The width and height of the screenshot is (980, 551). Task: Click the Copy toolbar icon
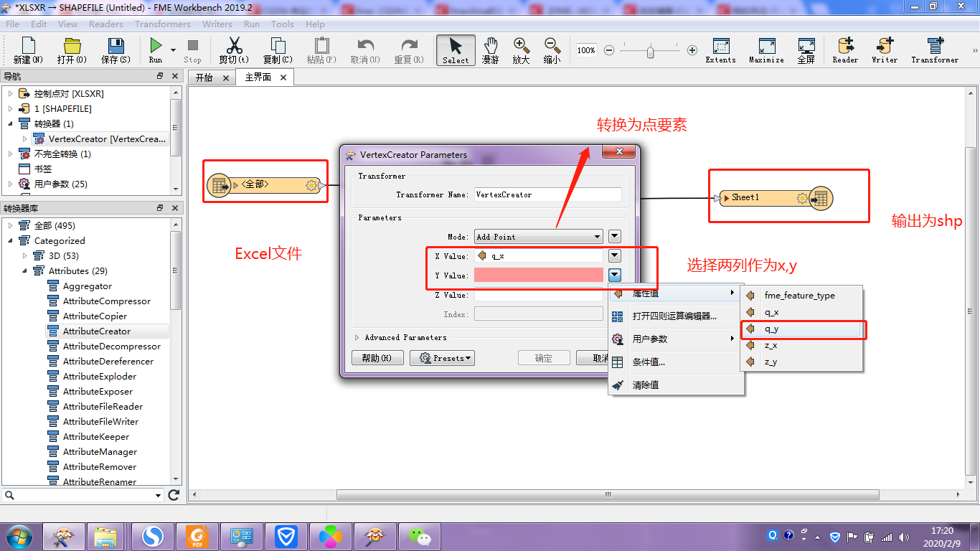[278, 46]
